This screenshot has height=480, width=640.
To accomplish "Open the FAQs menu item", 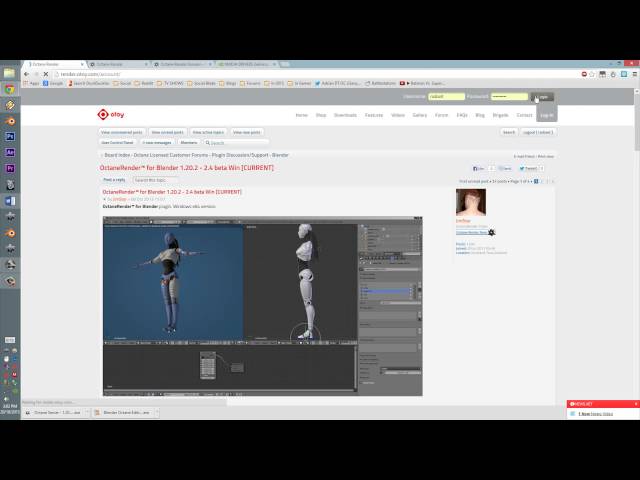I will [x=462, y=115].
